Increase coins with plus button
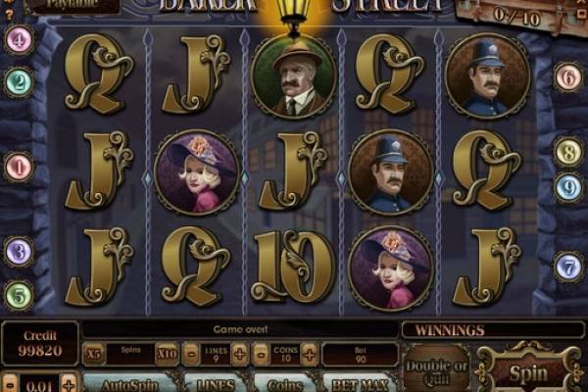The height and width of the screenshot is (392, 588). [310, 354]
